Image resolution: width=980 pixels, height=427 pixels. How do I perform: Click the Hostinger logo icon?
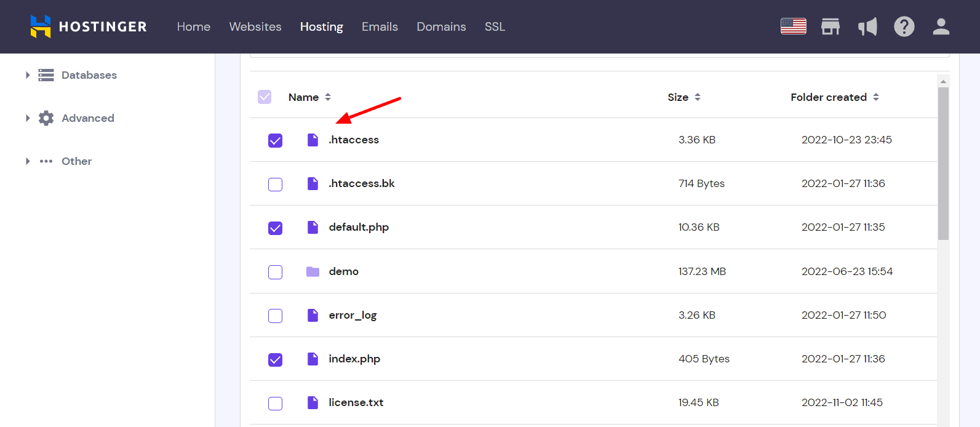coord(41,26)
